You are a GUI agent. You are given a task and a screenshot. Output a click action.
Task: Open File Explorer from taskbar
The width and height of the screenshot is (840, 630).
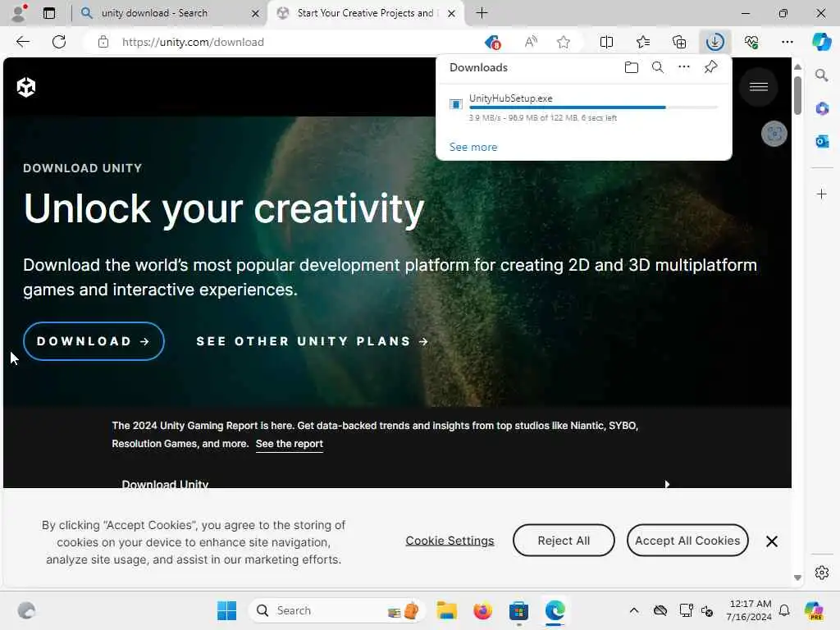tap(446, 610)
